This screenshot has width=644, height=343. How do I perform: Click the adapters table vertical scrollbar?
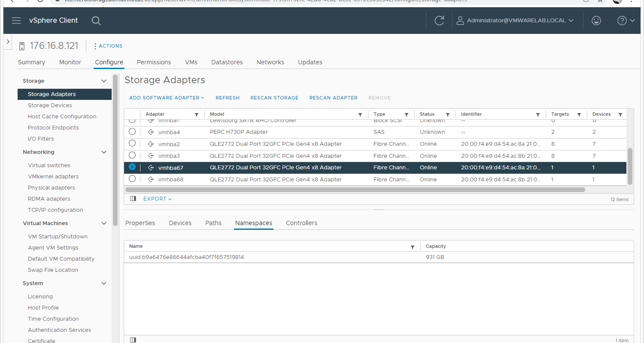coord(630,166)
